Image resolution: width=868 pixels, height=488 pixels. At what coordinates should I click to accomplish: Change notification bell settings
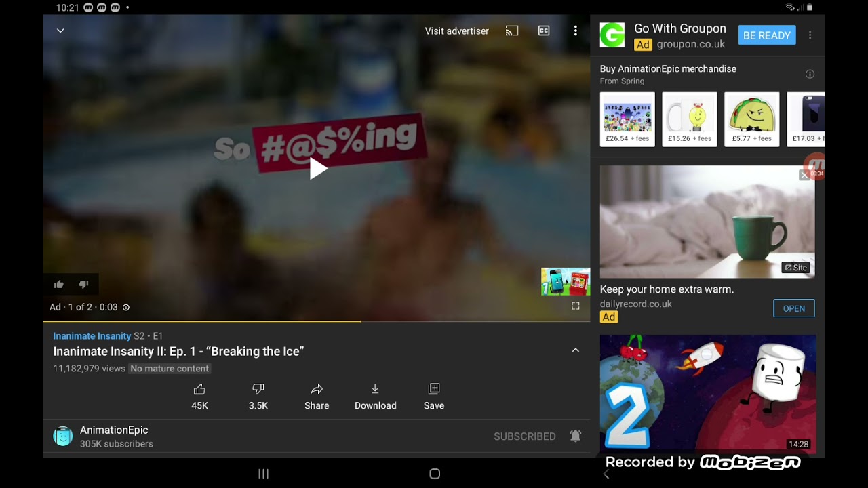point(575,436)
